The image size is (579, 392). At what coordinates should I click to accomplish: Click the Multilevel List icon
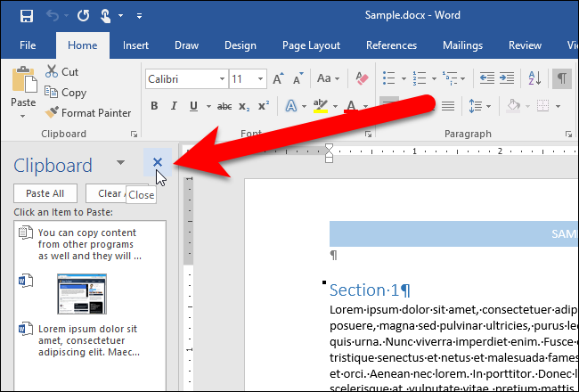(450, 78)
